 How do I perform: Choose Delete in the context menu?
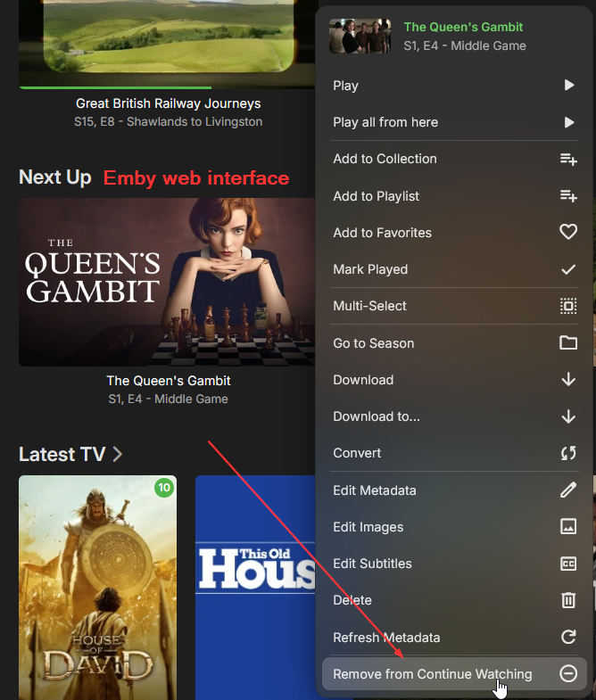click(454, 600)
